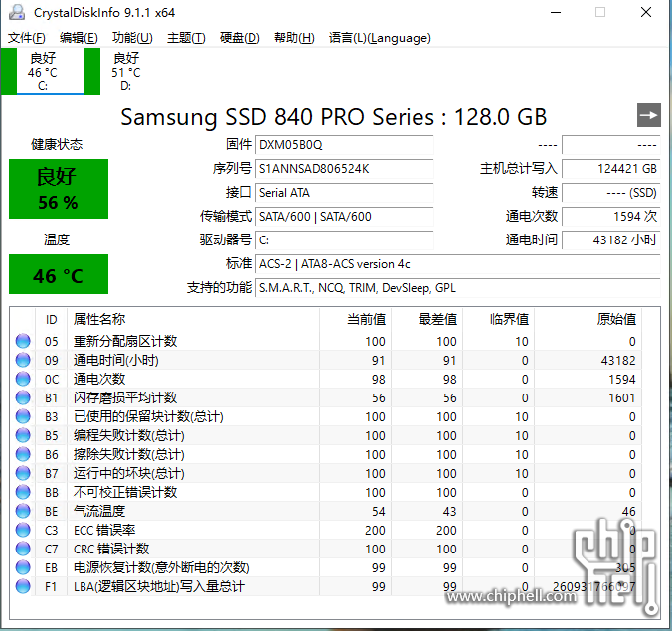
Task: Click the serial number field S1ANNSAD806524K
Action: [345, 169]
